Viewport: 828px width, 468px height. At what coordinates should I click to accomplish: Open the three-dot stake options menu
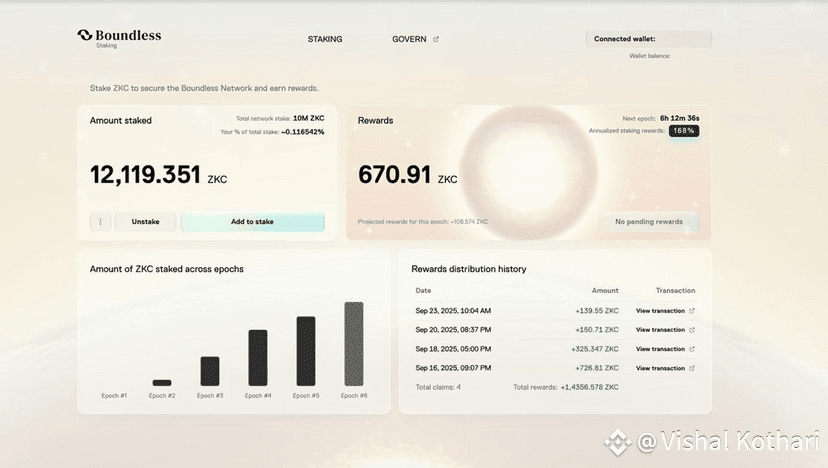(x=100, y=222)
